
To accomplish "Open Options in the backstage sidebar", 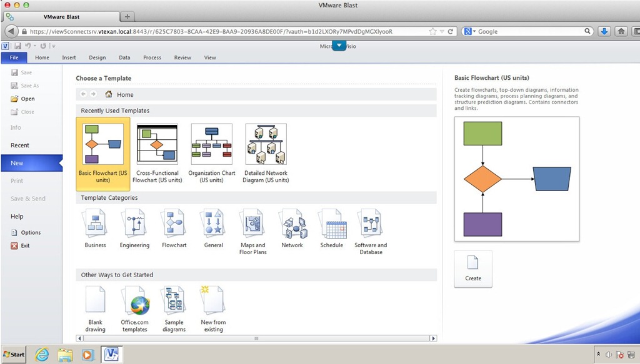I will (x=31, y=233).
